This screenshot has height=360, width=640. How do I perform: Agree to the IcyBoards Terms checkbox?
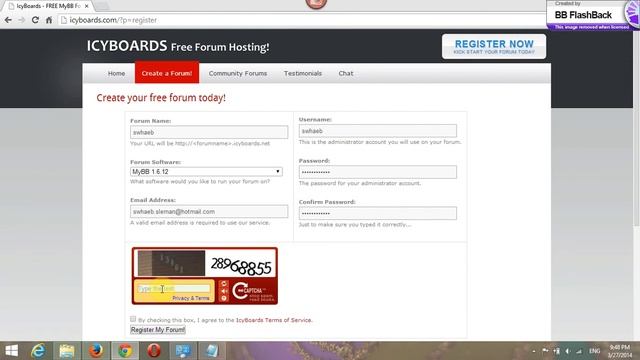click(133, 319)
